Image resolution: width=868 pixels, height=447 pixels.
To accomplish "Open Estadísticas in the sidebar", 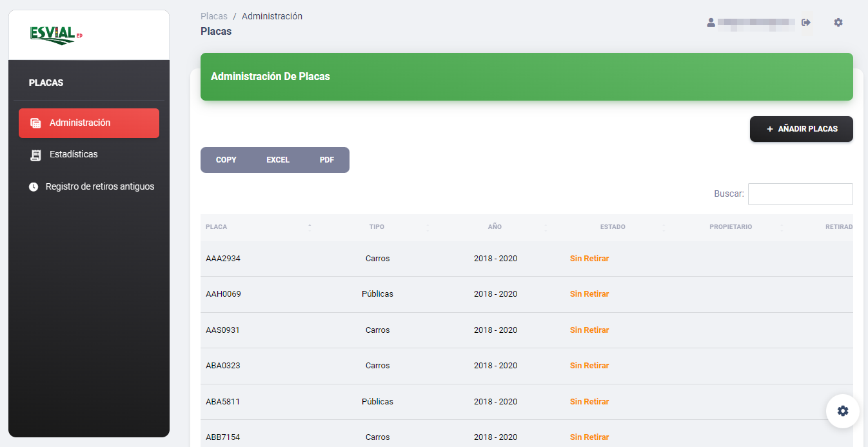I will tap(74, 155).
